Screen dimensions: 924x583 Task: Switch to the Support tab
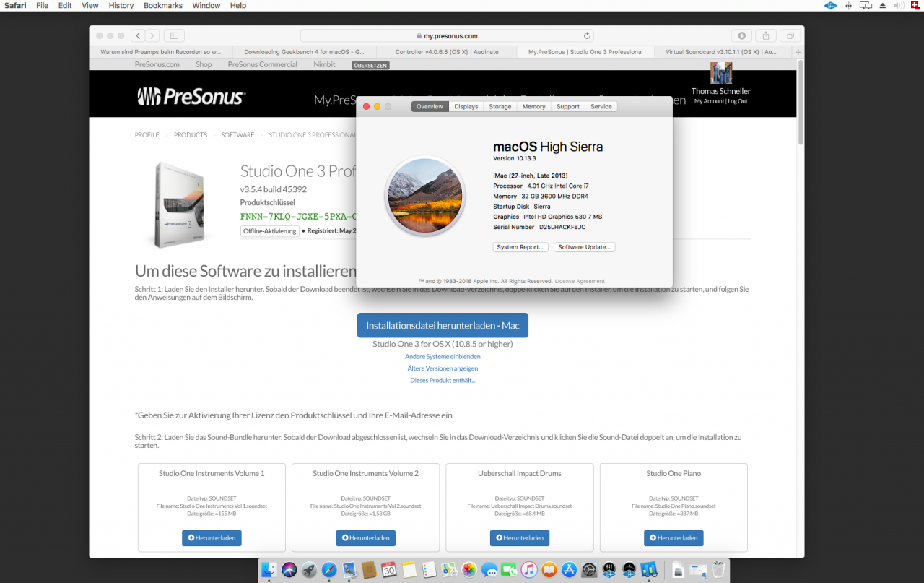pyautogui.click(x=568, y=107)
